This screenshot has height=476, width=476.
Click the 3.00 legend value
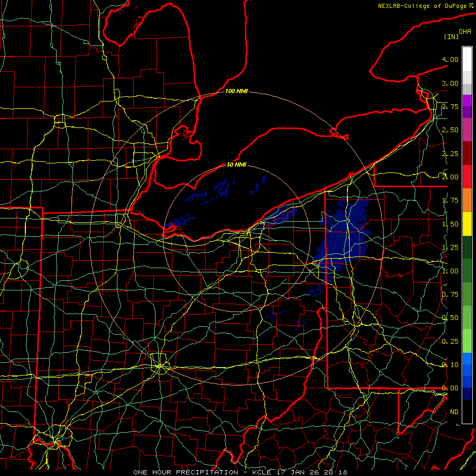[x=450, y=83]
